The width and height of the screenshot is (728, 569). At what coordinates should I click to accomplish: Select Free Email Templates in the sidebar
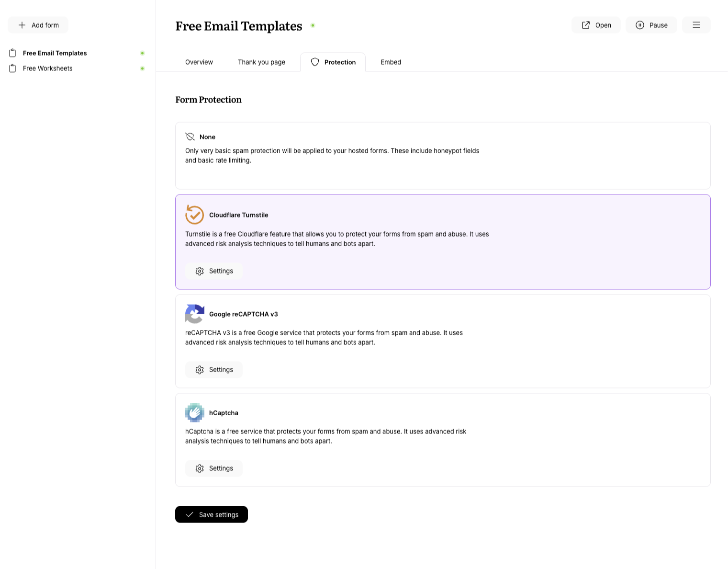[55, 53]
